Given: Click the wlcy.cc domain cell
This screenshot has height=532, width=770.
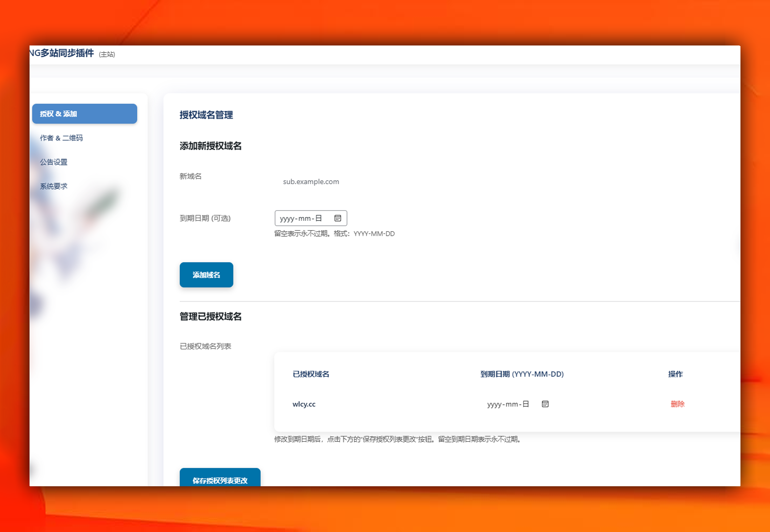Looking at the screenshot, I should point(304,404).
